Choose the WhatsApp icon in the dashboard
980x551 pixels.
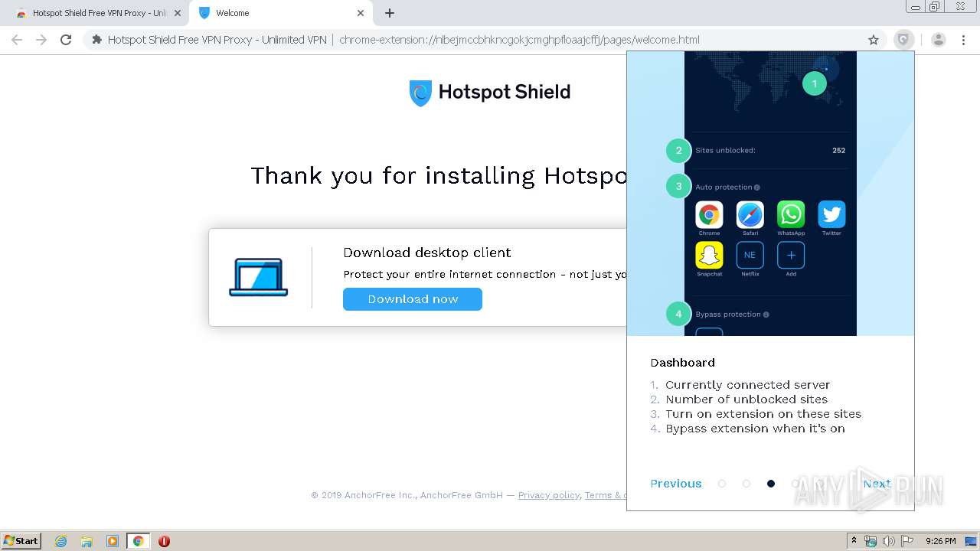[791, 214]
